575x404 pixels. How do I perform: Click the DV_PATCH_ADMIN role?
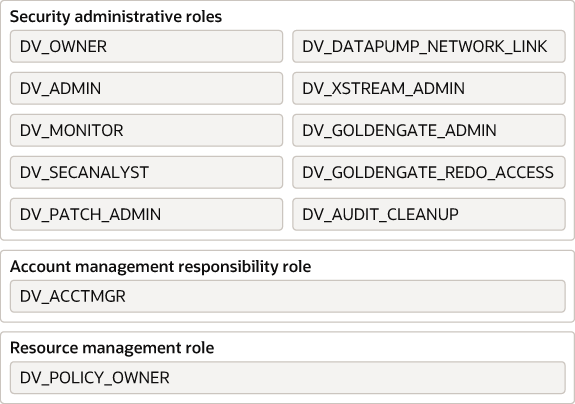point(146,214)
